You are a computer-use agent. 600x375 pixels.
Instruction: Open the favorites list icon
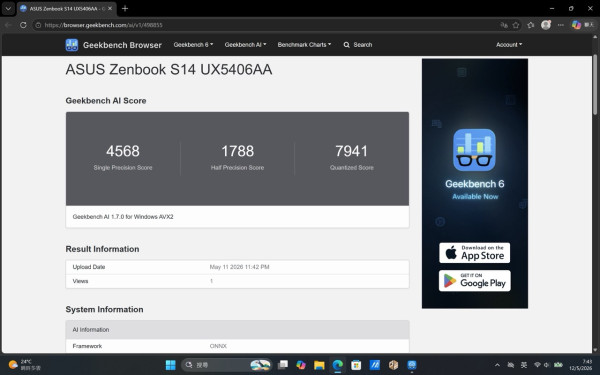tap(531, 25)
